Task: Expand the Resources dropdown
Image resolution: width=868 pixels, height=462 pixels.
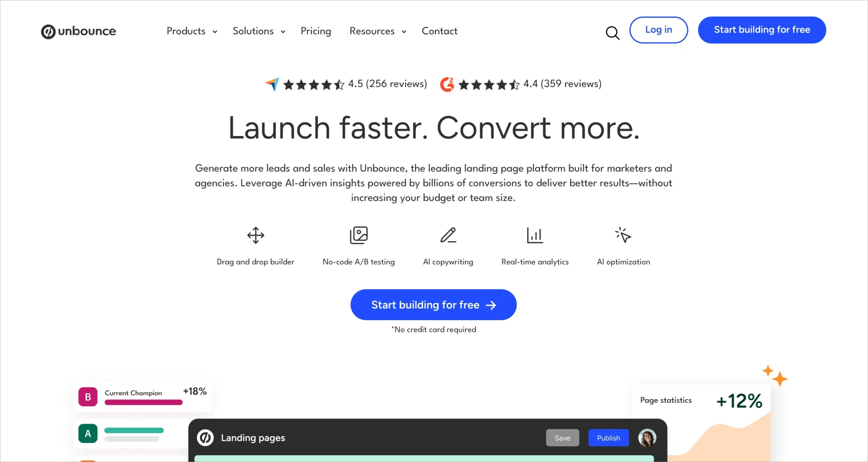Action: coord(377,31)
